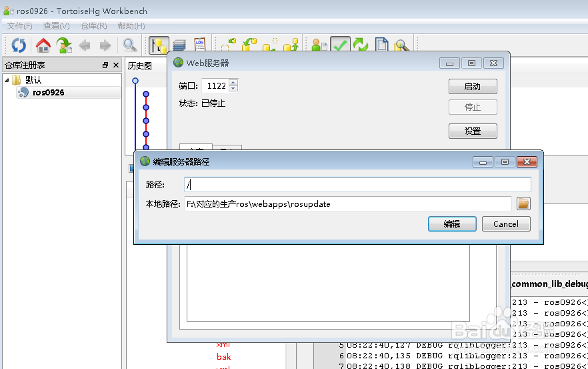Click the 启动 button in Web服务器

[473, 86]
